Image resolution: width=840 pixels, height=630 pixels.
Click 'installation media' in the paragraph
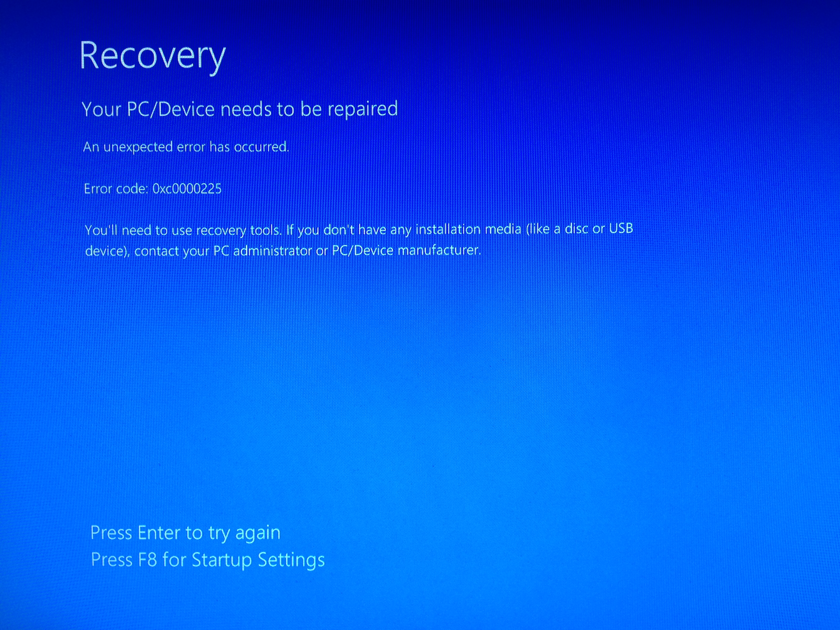468,229
